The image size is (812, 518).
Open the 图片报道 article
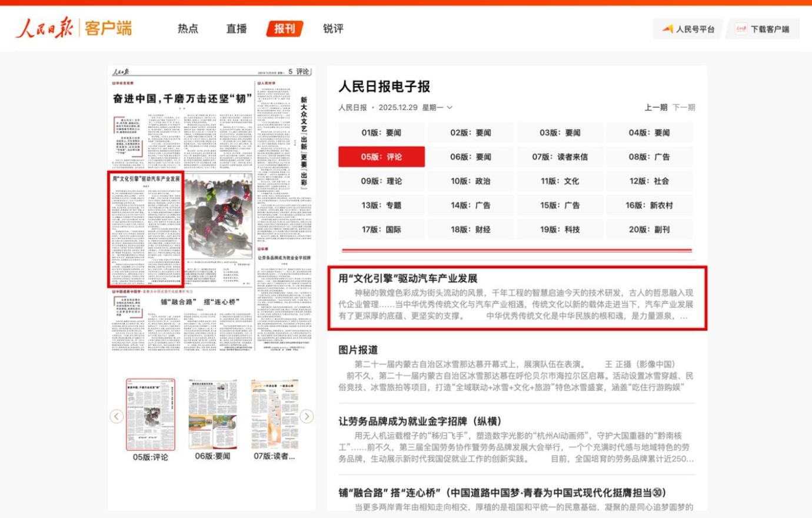click(x=358, y=348)
